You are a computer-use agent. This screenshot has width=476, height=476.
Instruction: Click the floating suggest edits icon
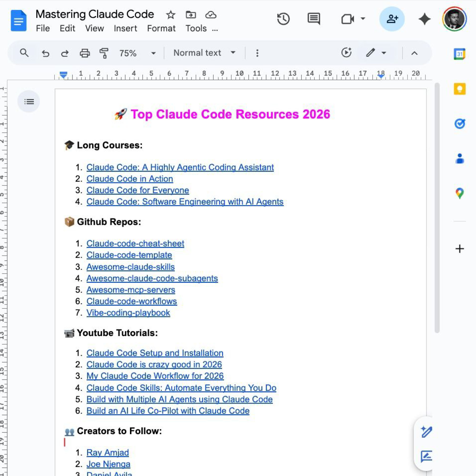tap(426, 456)
